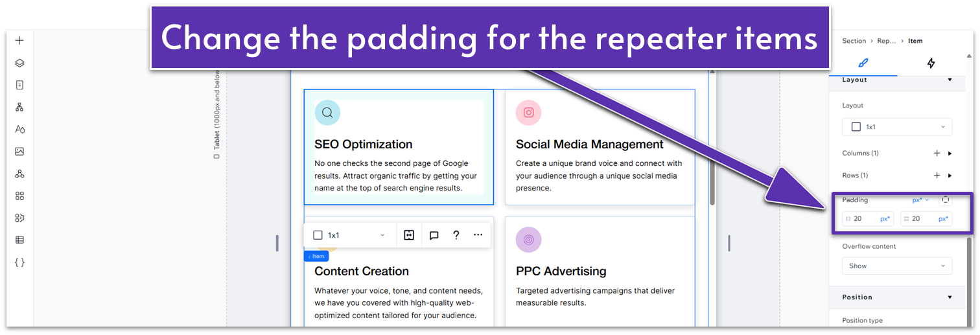Click the stretch icon in floating toolbar

(409, 235)
